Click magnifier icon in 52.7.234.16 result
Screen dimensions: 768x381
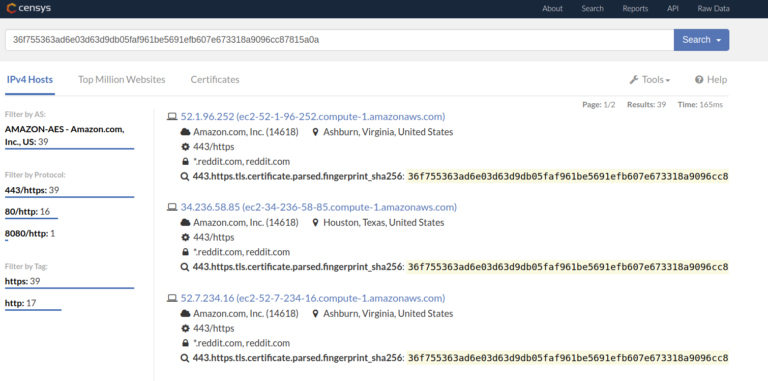pos(185,358)
